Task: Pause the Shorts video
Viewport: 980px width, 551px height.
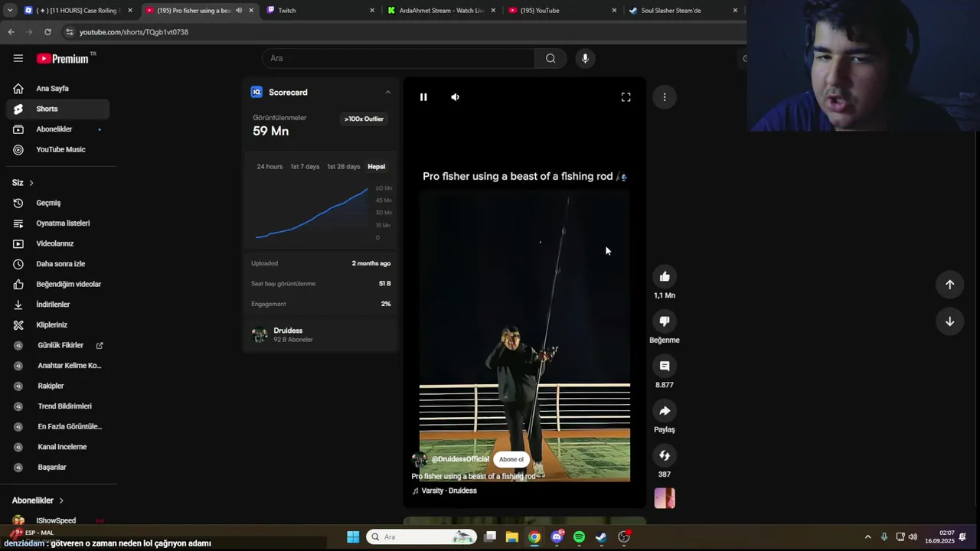Action: pyautogui.click(x=423, y=97)
